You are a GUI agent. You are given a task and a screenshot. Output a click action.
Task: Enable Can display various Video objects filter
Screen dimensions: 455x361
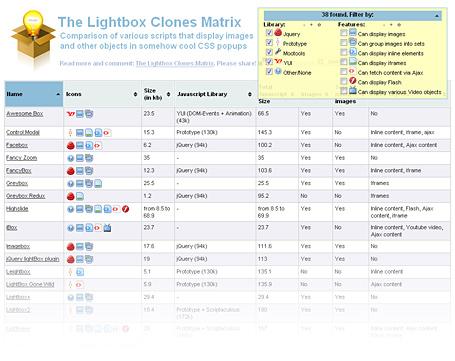(344, 91)
